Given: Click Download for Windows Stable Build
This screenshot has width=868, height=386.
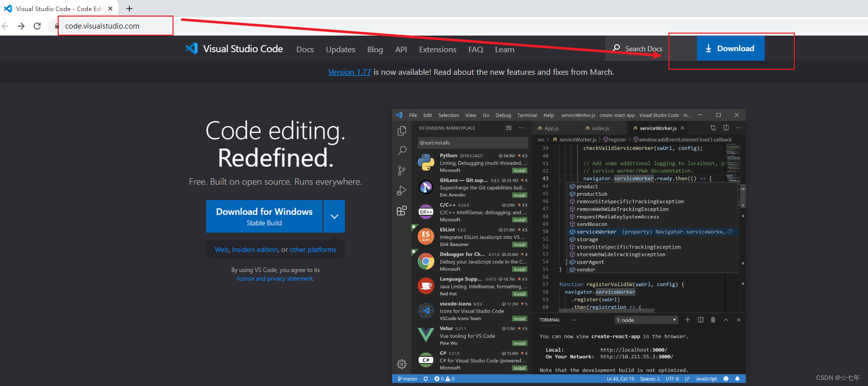Looking at the screenshot, I should coord(264,216).
